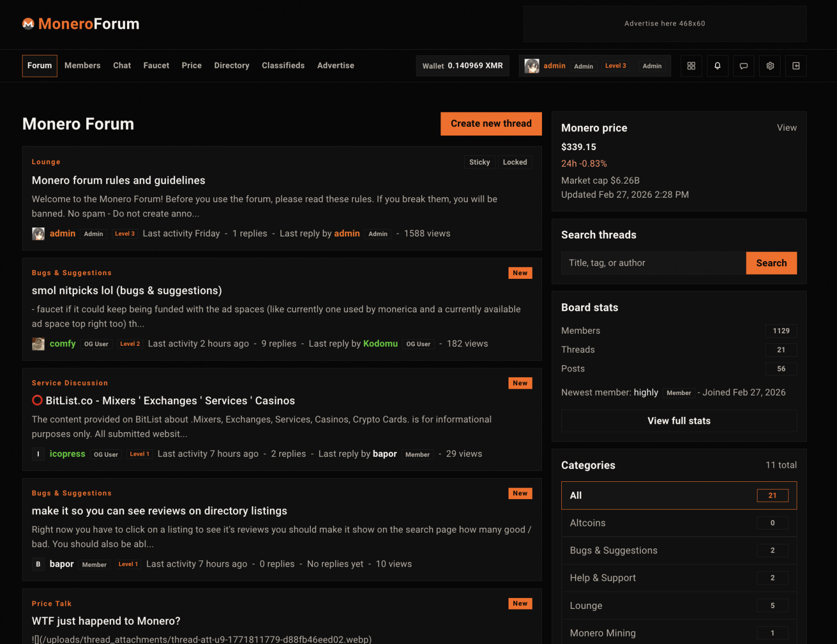Click the Search threads input field
Image resolution: width=837 pixels, height=644 pixels.
(653, 263)
